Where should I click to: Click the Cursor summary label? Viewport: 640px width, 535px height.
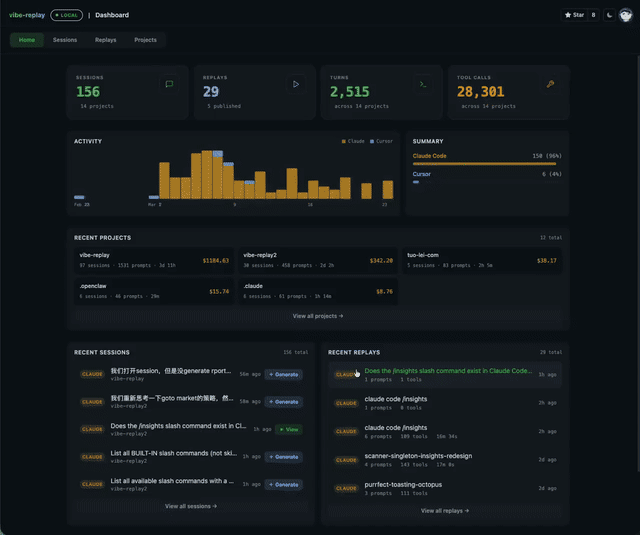(x=422, y=174)
